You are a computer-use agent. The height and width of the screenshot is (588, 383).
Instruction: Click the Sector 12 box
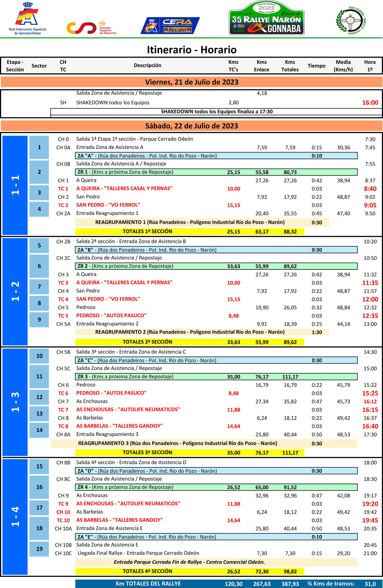(x=39, y=397)
